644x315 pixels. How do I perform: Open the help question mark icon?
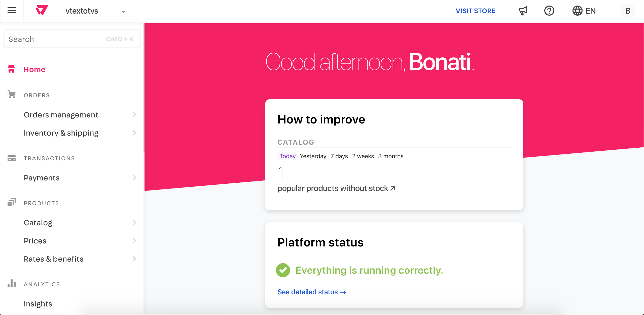click(x=549, y=11)
